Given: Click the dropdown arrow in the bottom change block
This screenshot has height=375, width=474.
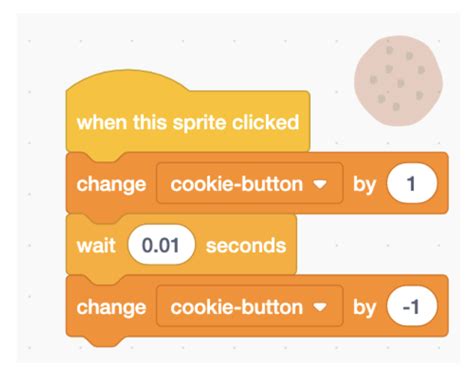Looking at the screenshot, I should click(320, 307).
